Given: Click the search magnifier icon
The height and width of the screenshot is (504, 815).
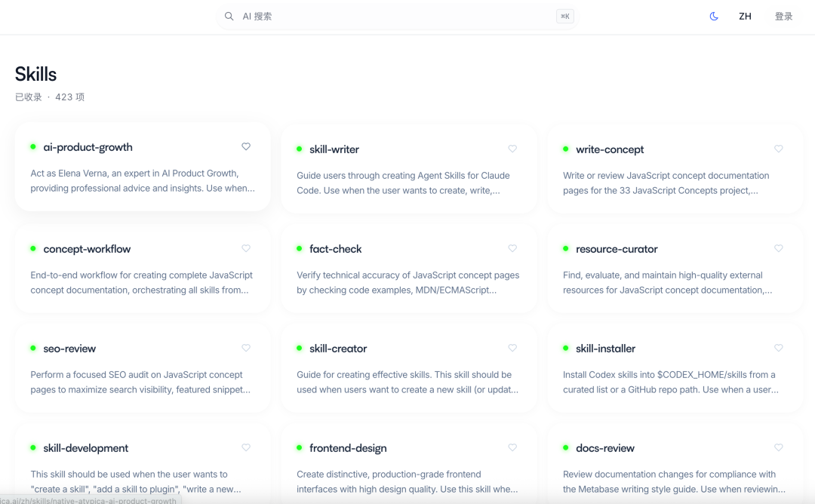Looking at the screenshot, I should click(229, 16).
